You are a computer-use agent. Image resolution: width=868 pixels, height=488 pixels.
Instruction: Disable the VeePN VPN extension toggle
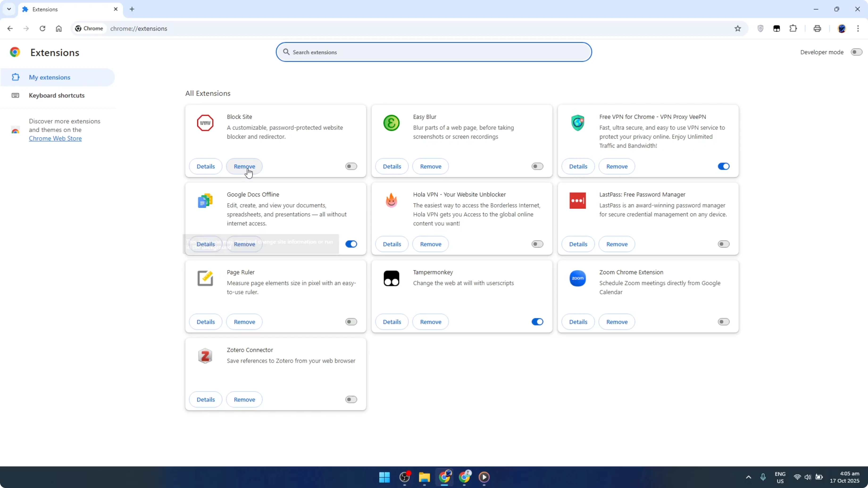click(723, 166)
